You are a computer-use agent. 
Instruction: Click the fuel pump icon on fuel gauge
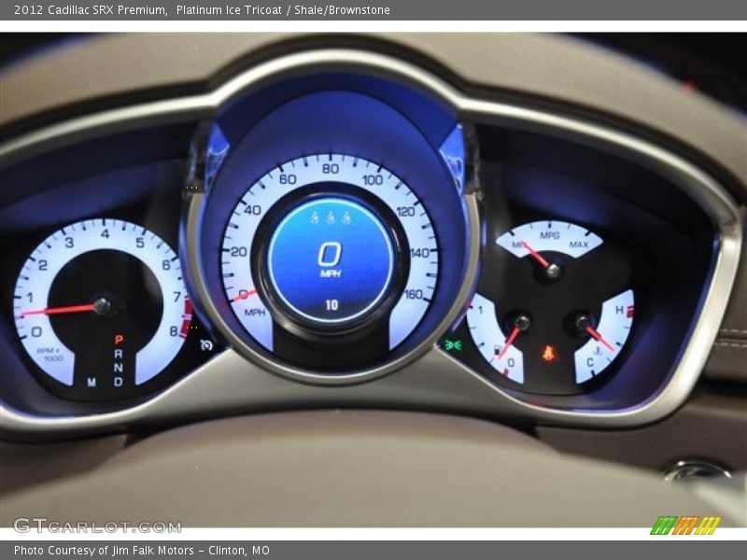(x=497, y=351)
